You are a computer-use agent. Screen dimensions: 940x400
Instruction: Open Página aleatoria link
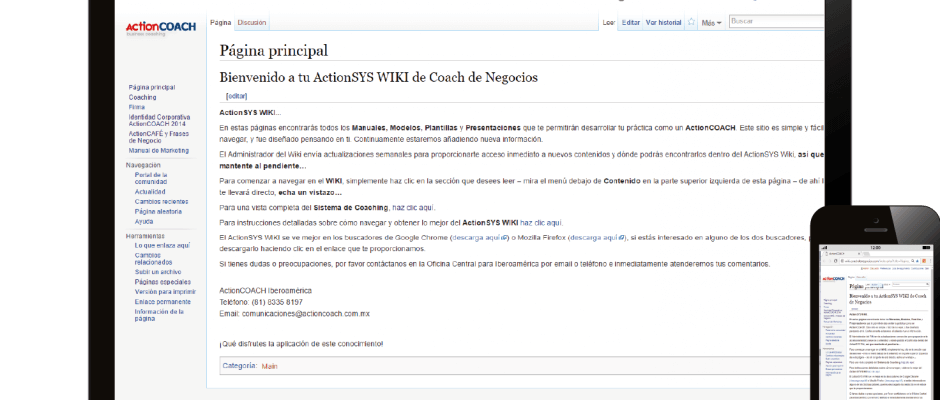[158, 211]
